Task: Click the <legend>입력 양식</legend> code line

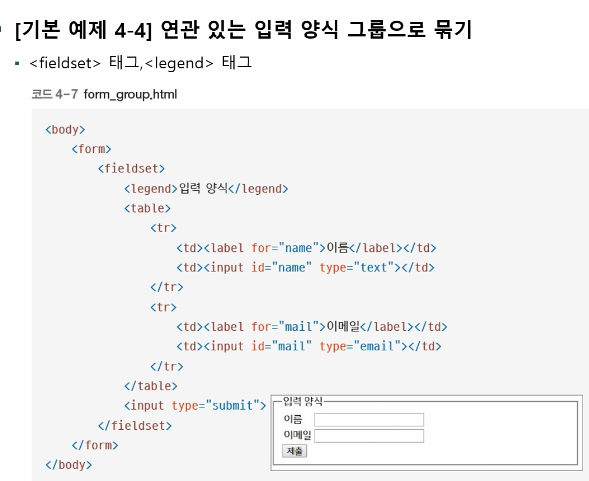Action: click(x=206, y=189)
